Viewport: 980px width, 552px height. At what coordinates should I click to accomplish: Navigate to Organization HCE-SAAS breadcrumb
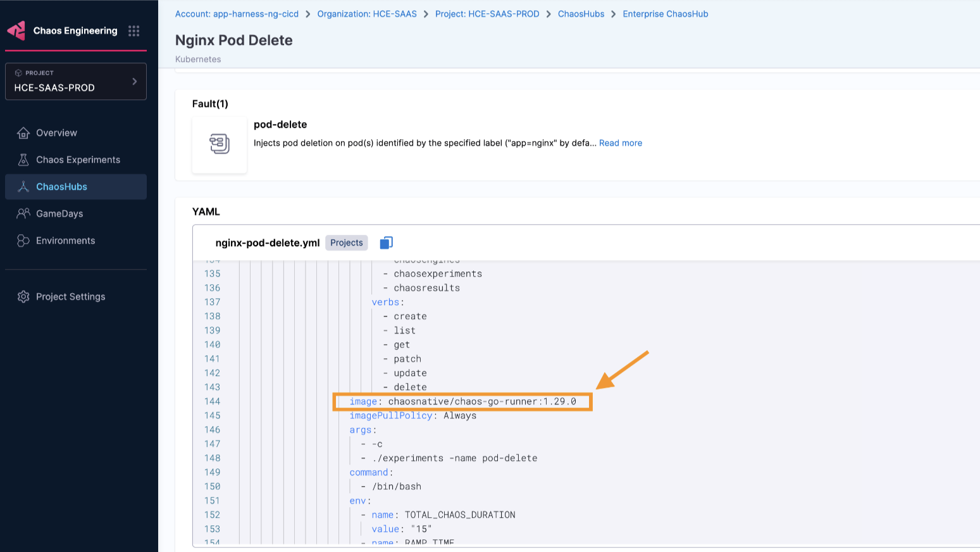click(x=367, y=14)
